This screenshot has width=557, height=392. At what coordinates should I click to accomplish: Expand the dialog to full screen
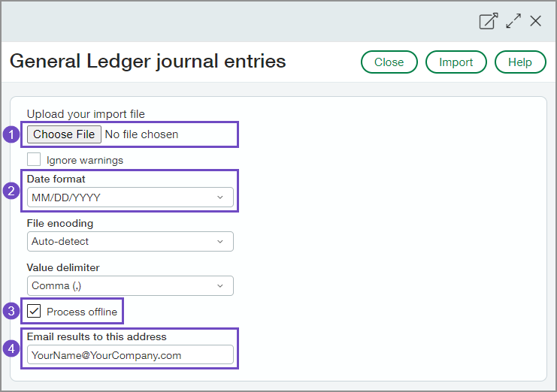[513, 21]
